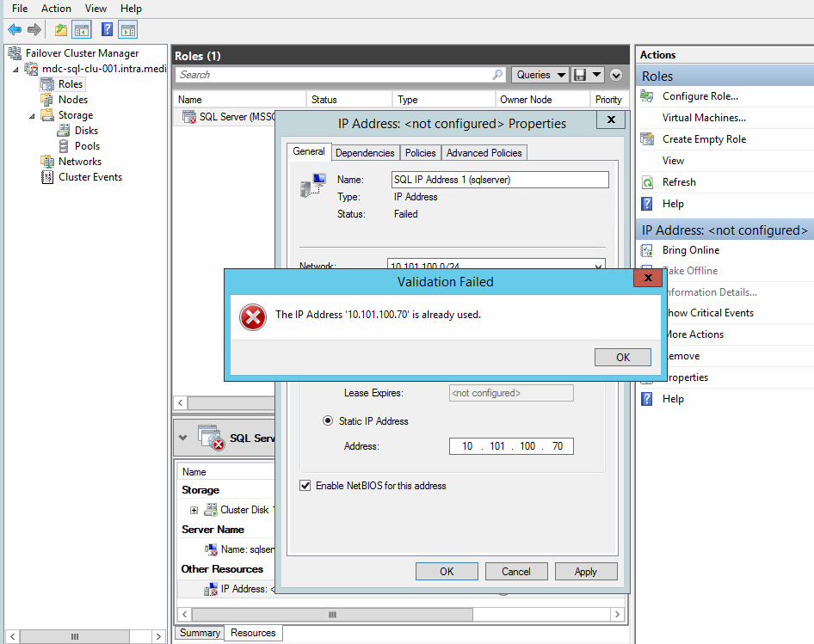Click the Refresh action icon
Viewport: 814px width, 644px height.
pyautogui.click(x=647, y=182)
